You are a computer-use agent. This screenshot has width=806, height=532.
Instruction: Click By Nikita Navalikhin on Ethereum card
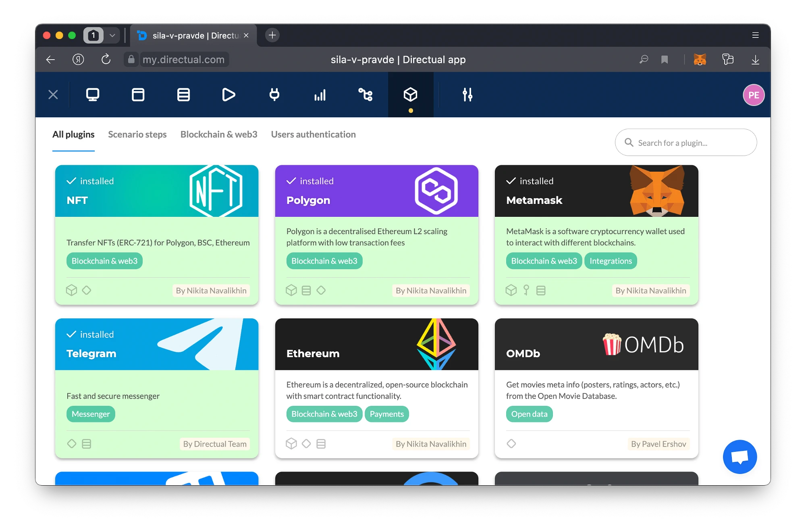pyautogui.click(x=431, y=444)
